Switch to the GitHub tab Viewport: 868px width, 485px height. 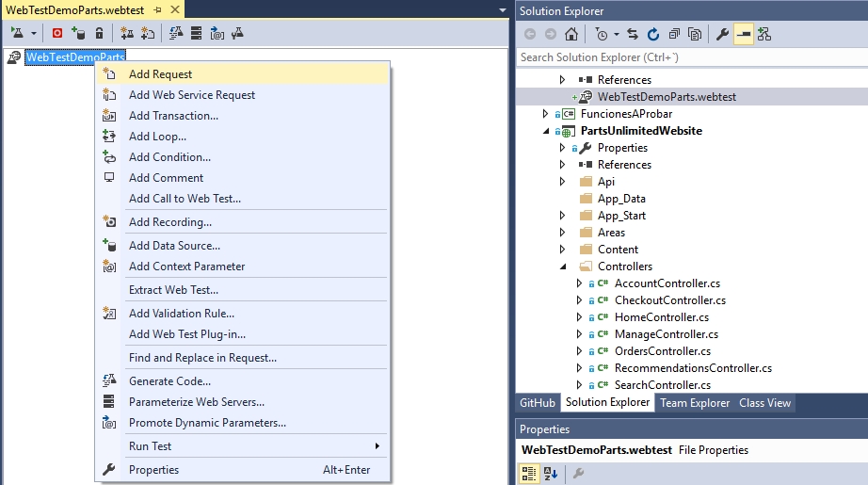point(537,403)
